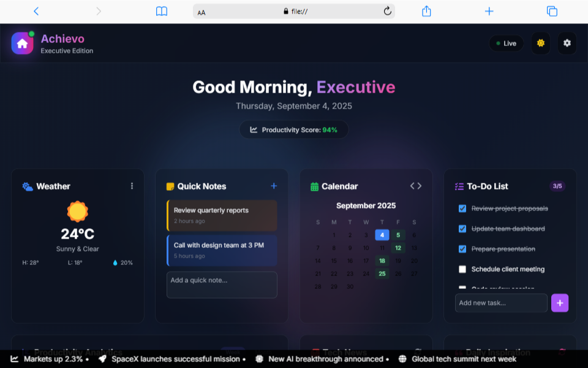Click the Add a quick note input field
Image resolution: width=588 pixels, height=368 pixels.
pos(222,285)
